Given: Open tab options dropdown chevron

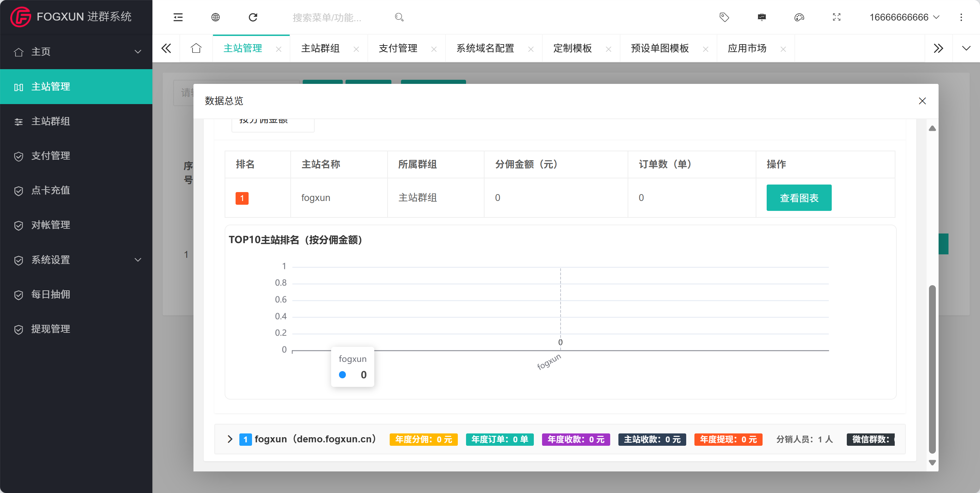Looking at the screenshot, I should tap(966, 48).
